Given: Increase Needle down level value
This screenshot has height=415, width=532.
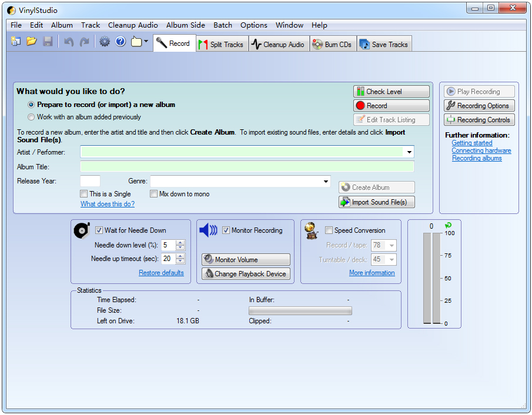Looking at the screenshot, I should [x=180, y=243].
